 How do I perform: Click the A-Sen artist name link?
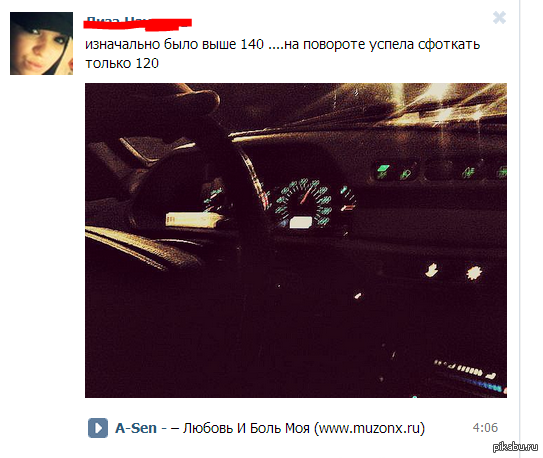(136, 428)
